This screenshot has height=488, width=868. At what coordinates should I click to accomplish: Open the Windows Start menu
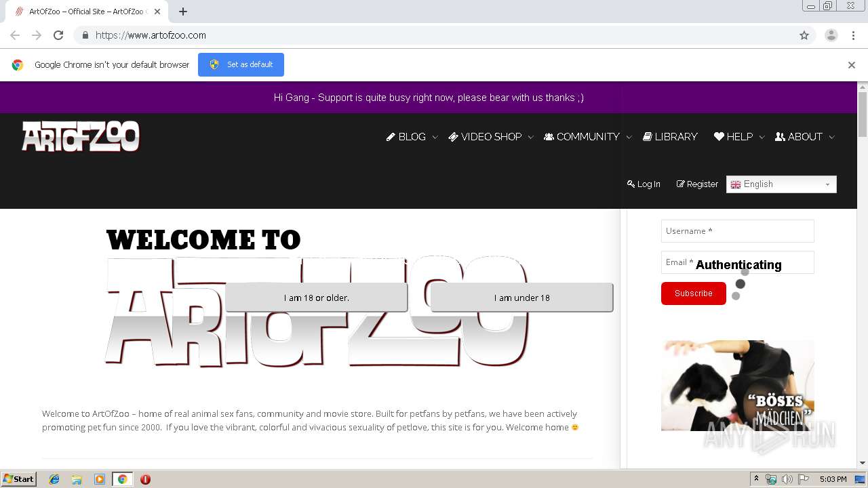pyautogui.click(x=19, y=479)
